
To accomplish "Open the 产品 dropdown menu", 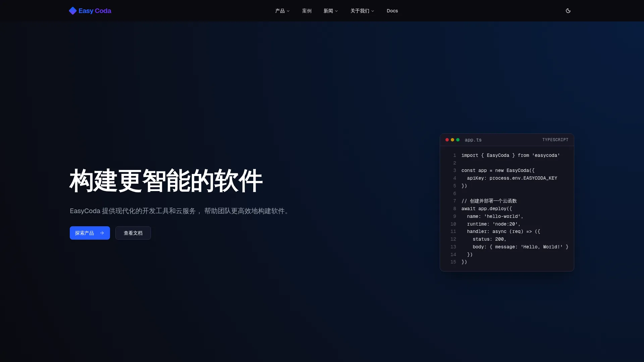I will pyautogui.click(x=282, y=11).
